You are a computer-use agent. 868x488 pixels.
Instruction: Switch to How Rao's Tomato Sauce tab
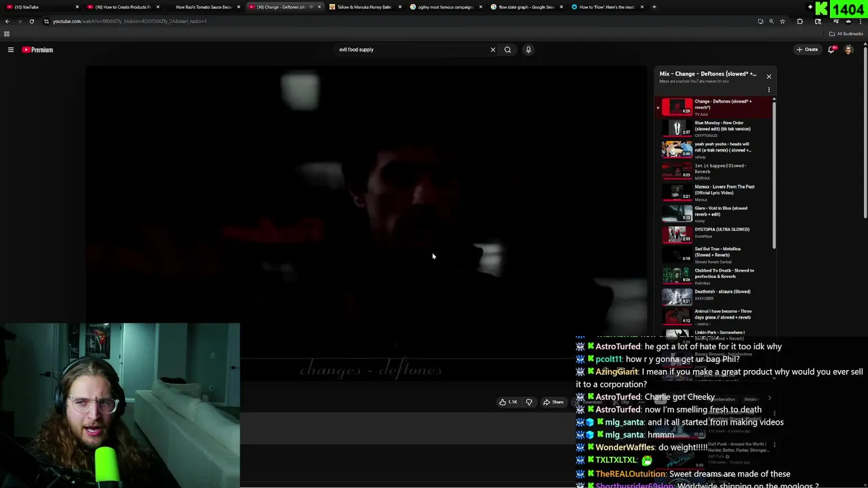click(203, 7)
